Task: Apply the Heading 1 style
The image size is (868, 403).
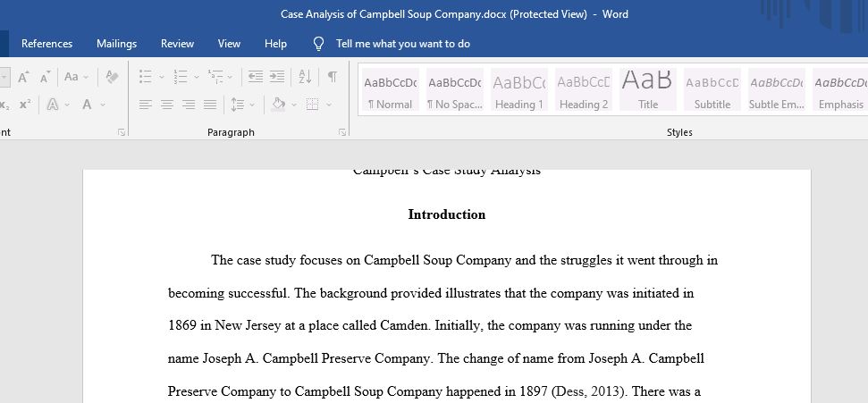Action: [x=519, y=89]
